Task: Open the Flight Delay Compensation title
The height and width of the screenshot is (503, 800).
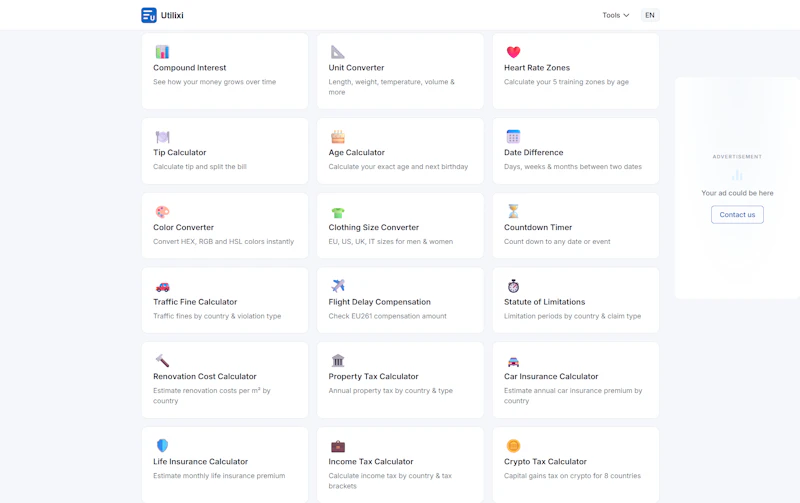Action: [x=380, y=301]
